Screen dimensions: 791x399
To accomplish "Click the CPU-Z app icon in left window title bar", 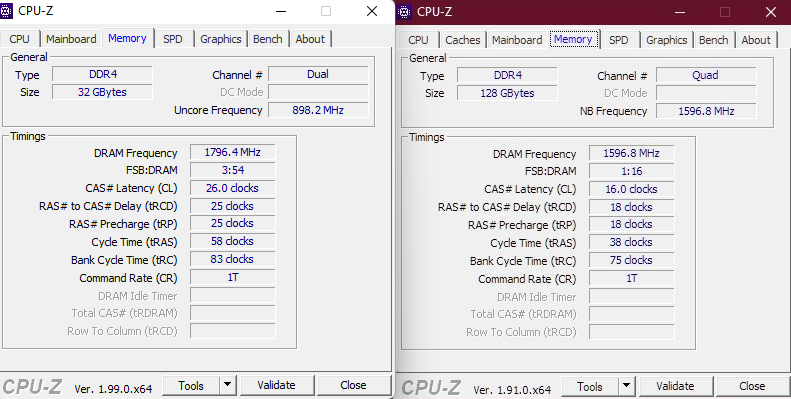I will (x=6, y=11).
